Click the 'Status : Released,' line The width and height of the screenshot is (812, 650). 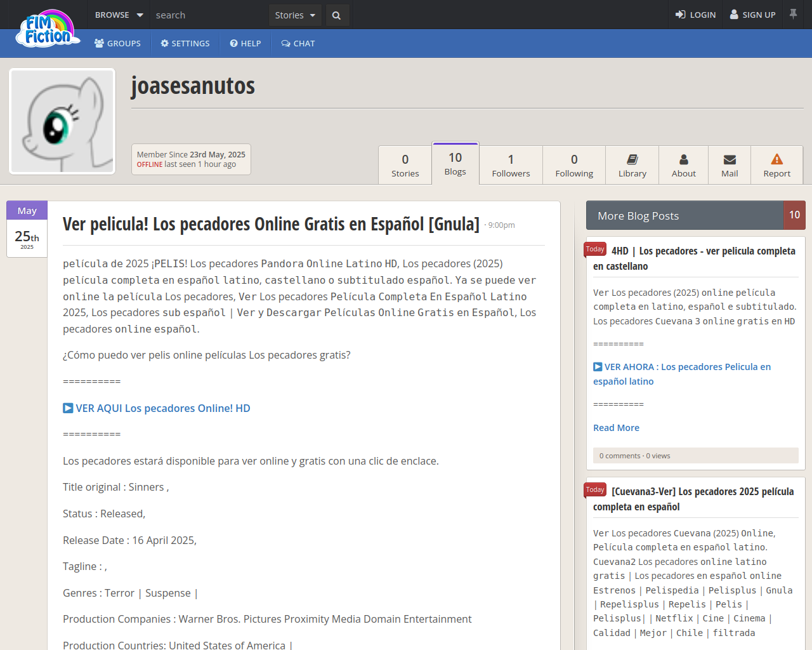coord(104,514)
